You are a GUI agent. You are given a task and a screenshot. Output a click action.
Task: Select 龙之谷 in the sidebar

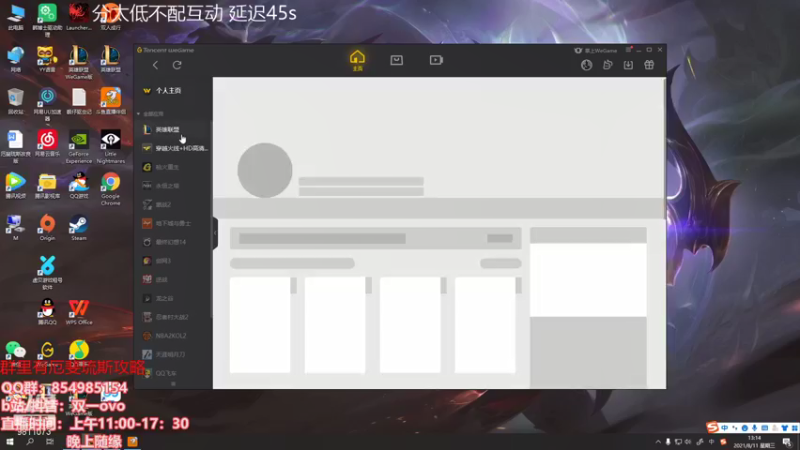point(173,298)
